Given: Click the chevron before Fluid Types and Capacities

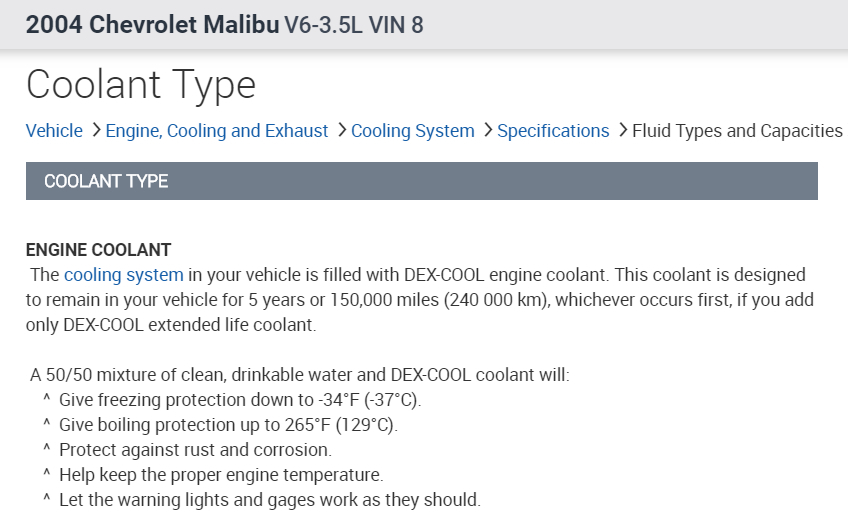Looking at the screenshot, I should [x=623, y=130].
